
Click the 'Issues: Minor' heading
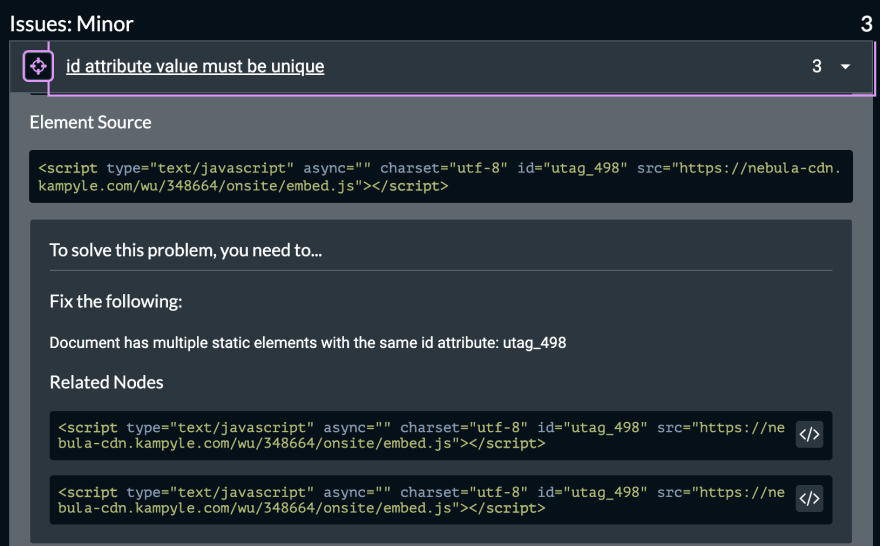[71, 24]
